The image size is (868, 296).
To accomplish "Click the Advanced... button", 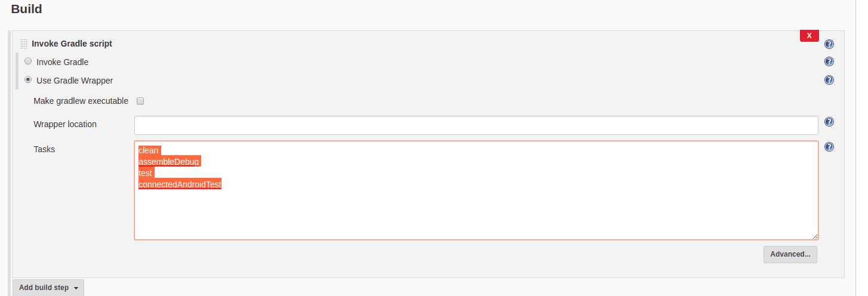I will (790, 254).
